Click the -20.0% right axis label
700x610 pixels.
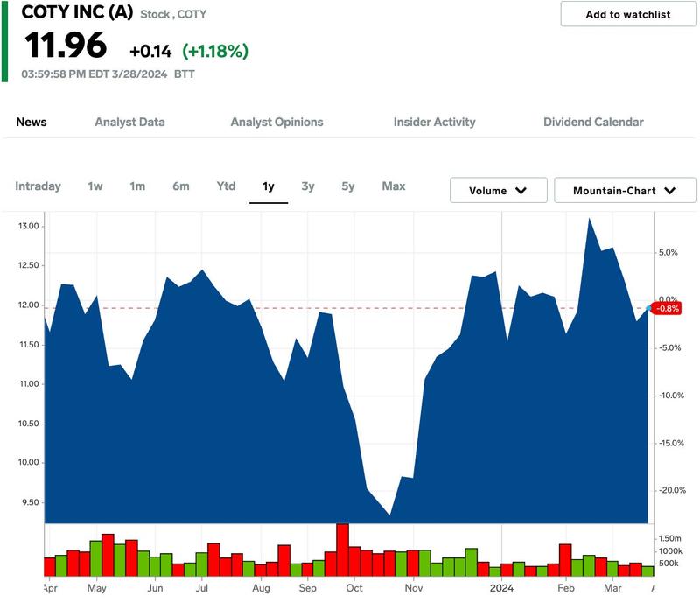(x=672, y=490)
